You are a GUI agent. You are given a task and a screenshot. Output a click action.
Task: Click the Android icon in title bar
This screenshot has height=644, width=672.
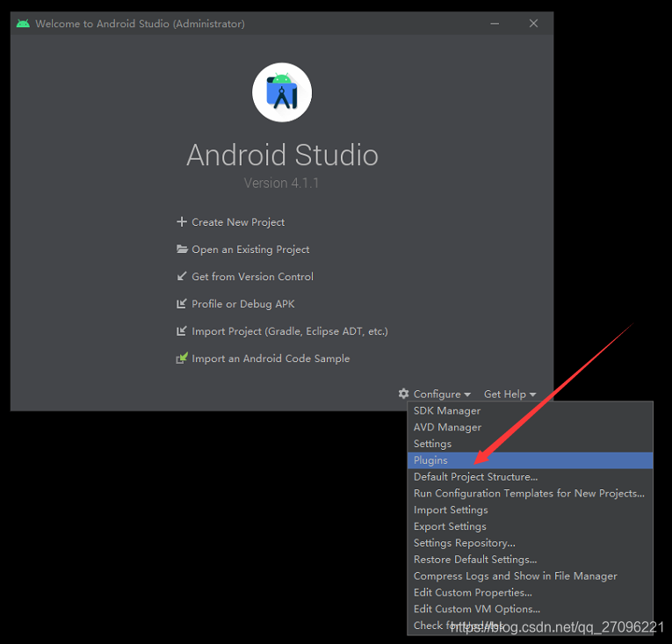point(23,24)
